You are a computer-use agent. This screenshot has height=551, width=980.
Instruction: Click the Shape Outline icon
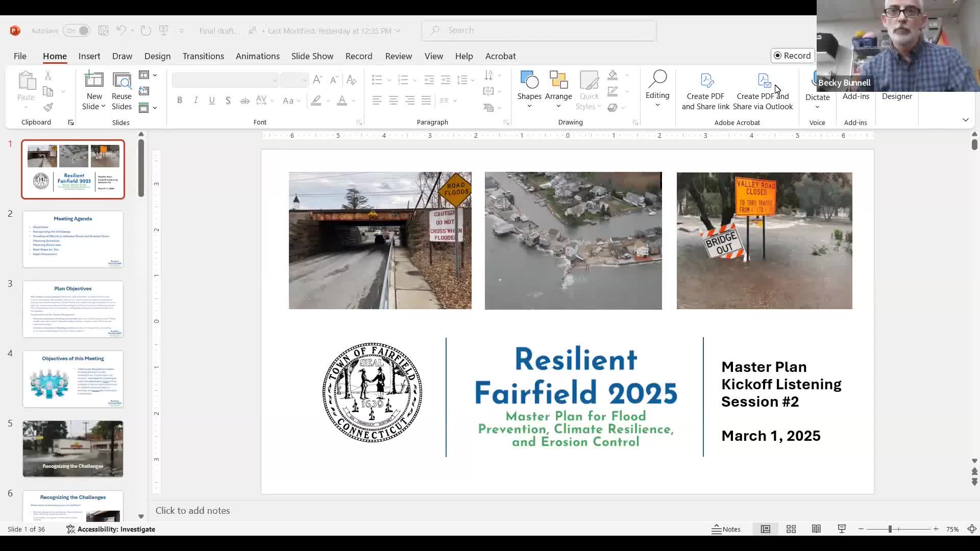(613, 91)
